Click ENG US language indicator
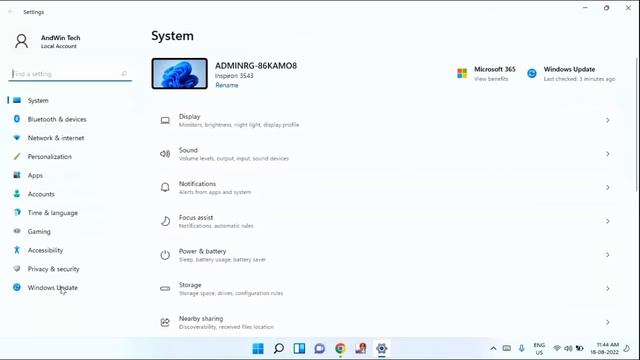 539,349
